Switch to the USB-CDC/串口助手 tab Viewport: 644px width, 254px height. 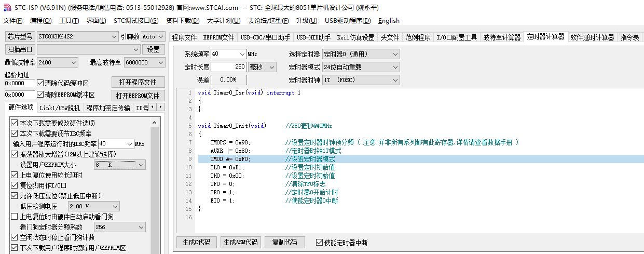265,37
